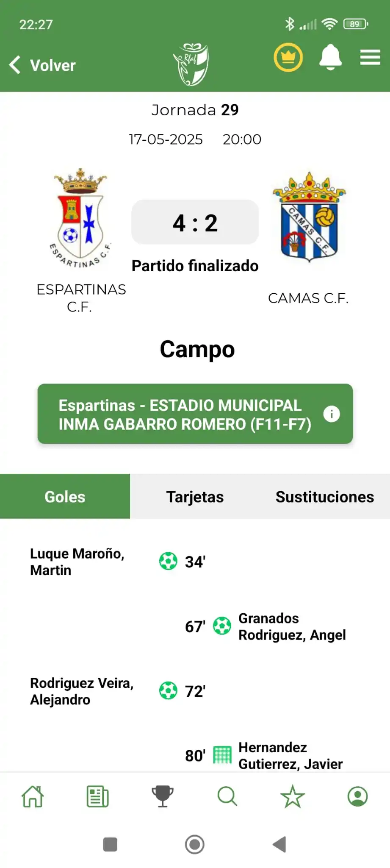The height and width of the screenshot is (868, 390).
Task: Open the hamburger menu
Action: click(x=370, y=57)
